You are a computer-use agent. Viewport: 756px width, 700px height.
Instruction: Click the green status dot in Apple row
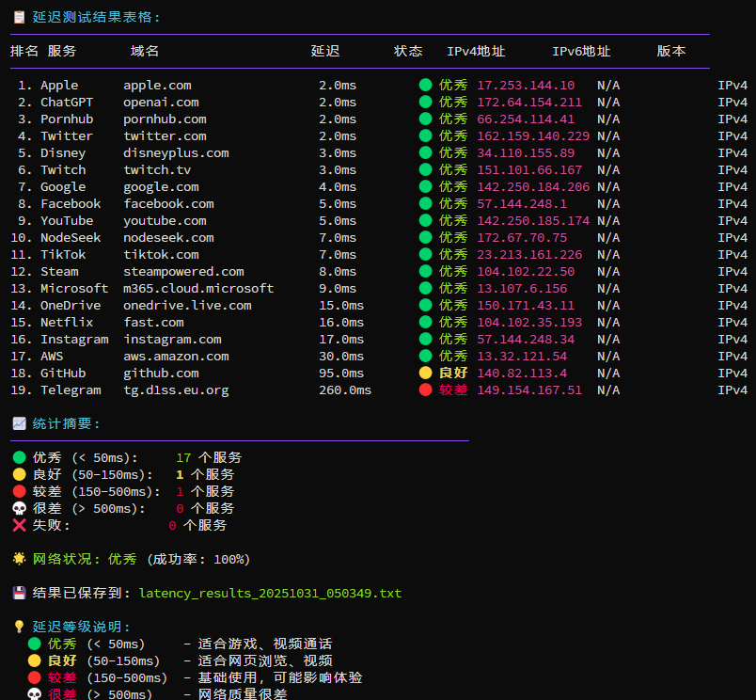point(426,86)
